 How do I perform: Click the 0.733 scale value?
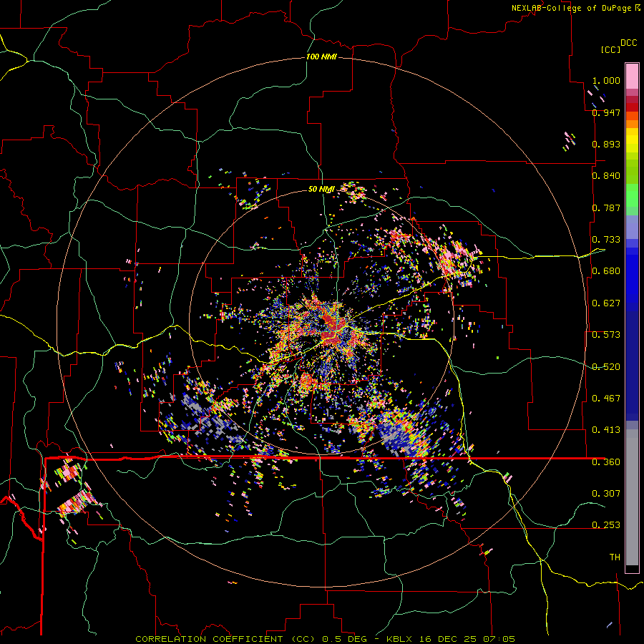(606, 240)
